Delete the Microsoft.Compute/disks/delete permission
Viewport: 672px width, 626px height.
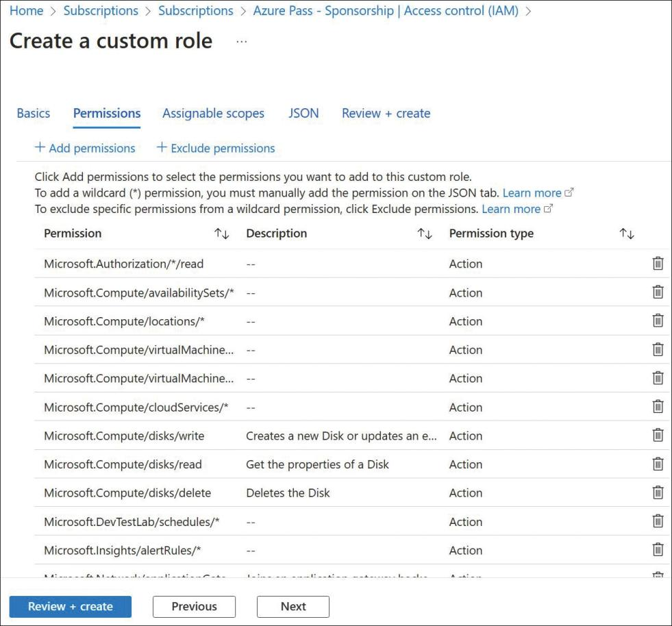tap(658, 492)
